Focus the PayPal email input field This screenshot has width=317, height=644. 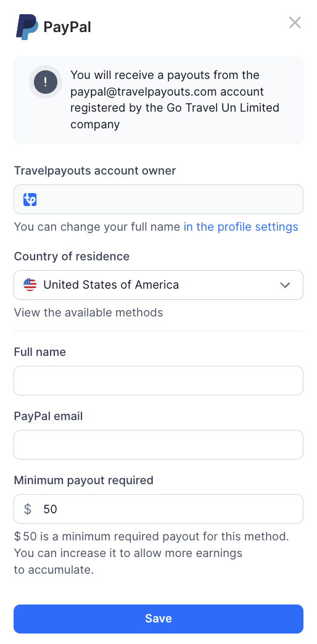(x=158, y=445)
